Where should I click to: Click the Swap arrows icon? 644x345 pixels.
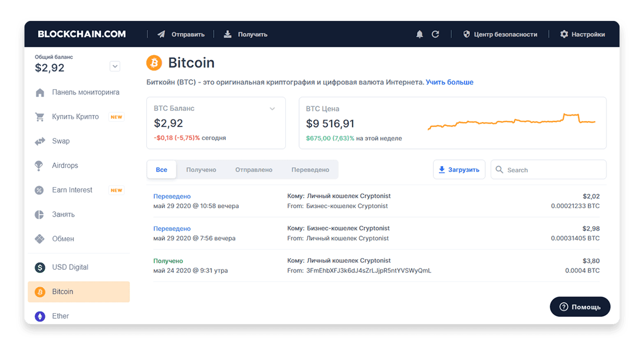[x=39, y=141]
